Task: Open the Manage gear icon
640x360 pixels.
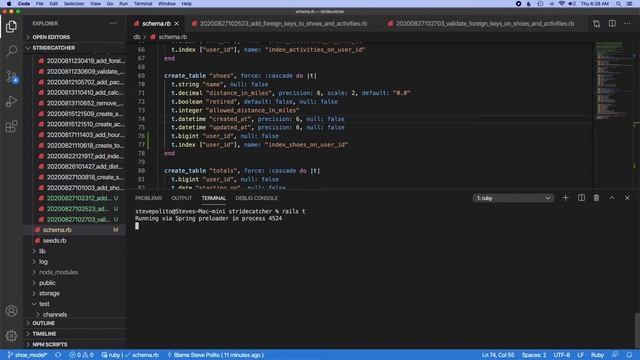Action: [11, 336]
